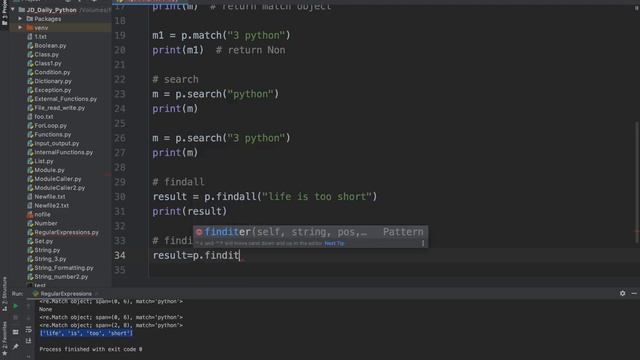The image size is (640, 360).
Task: Open Number.py in project tree
Action: [42, 223]
